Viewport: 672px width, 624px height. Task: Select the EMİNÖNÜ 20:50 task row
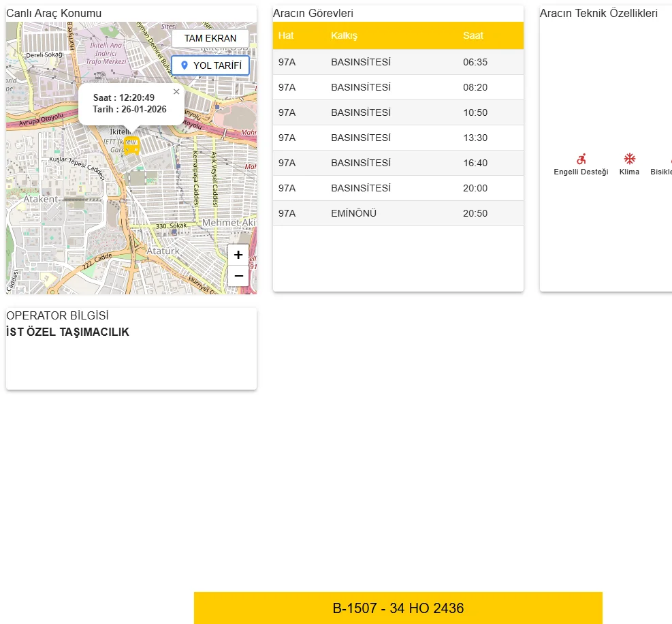coord(398,213)
